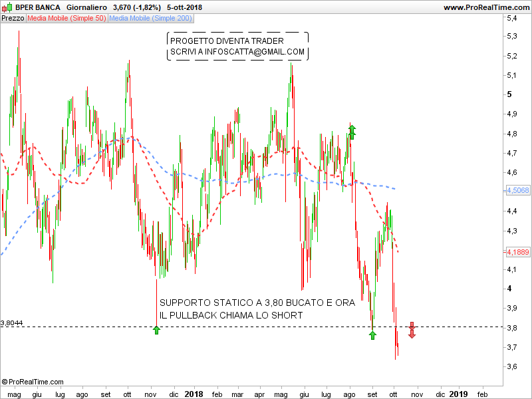Select the Media Mobile (Simple 50) label
Screen dimensions: 532x399
tap(66, 18)
